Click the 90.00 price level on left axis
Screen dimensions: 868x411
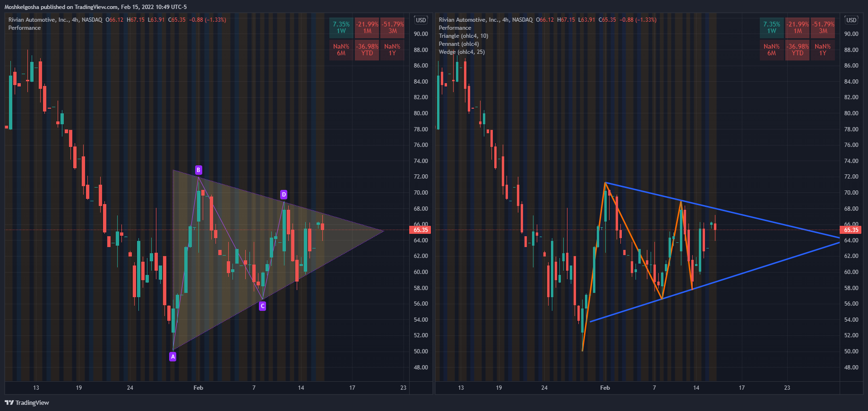421,34
